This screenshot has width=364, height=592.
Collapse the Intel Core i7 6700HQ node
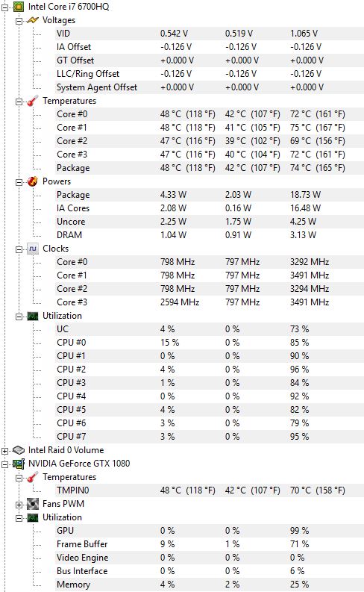[x=4, y=7]
